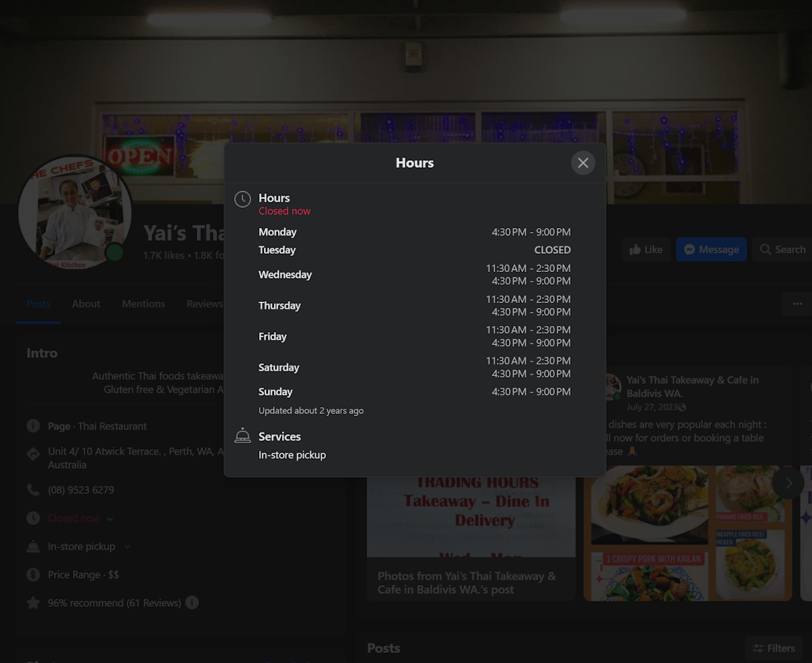Click 'In-store pickup' under Services
The width and height of the screenshot is (812, 663).
(x=292, y=455)
